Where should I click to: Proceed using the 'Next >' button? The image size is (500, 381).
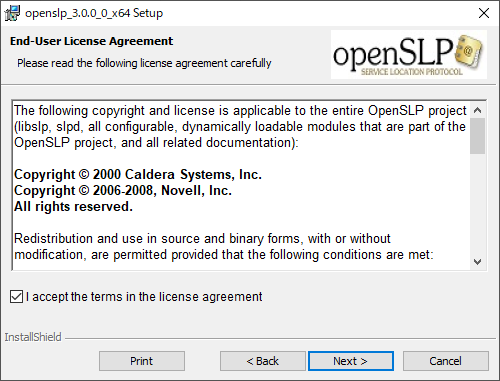351,361
